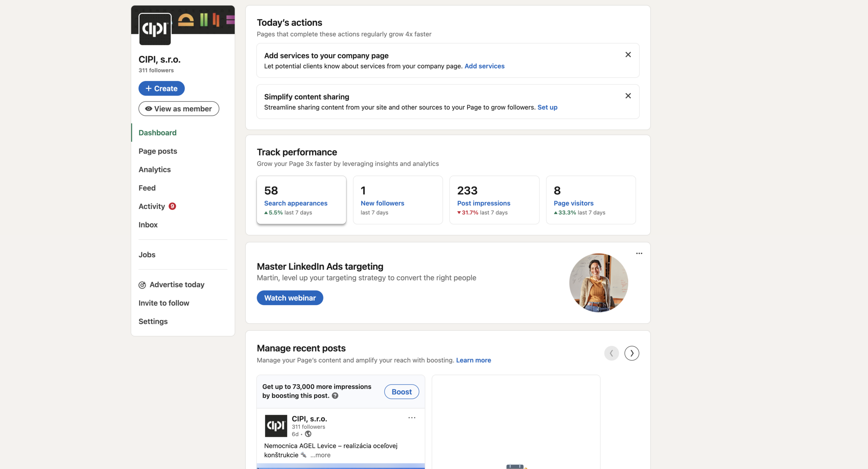Click the 'CIPI, s.r.o.' page name in the sidebar
Screen dimensions: 868x469
point(159,59)
